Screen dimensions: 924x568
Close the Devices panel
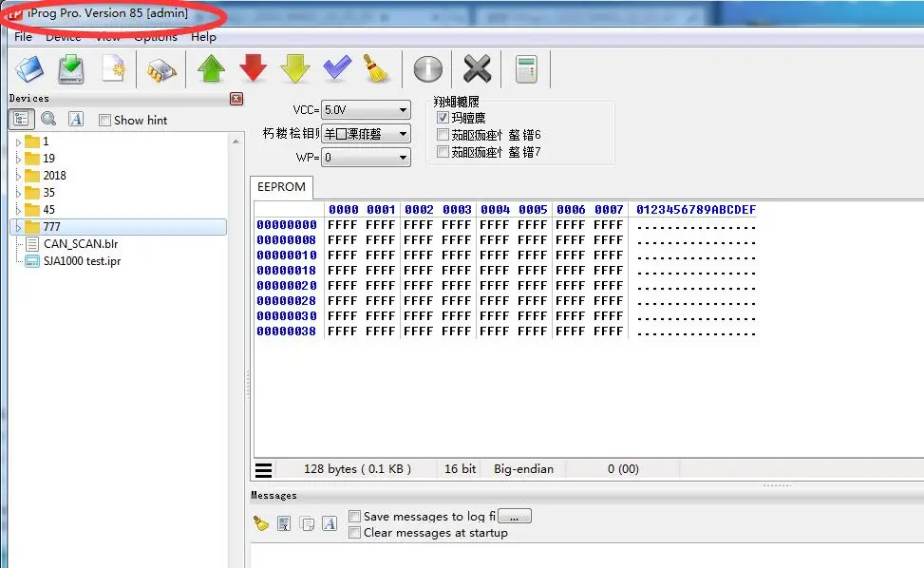click(236, 99)
